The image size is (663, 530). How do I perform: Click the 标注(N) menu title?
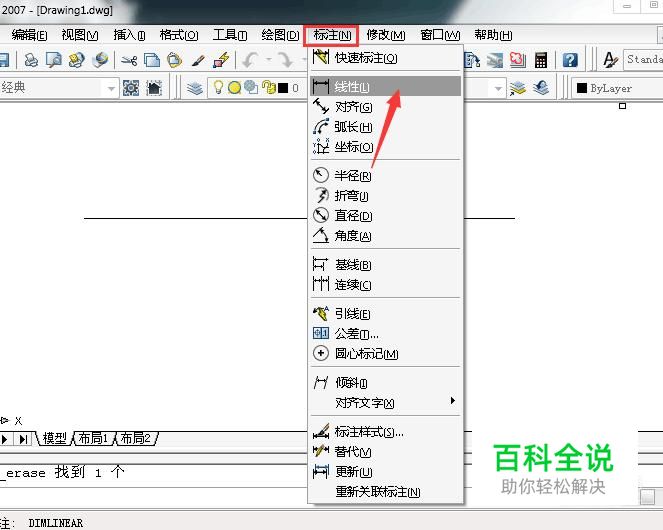tap(332, 35)
